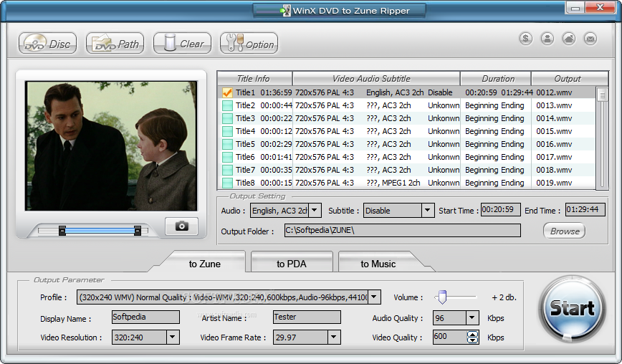Click the Title Info column header

[254, 79]
